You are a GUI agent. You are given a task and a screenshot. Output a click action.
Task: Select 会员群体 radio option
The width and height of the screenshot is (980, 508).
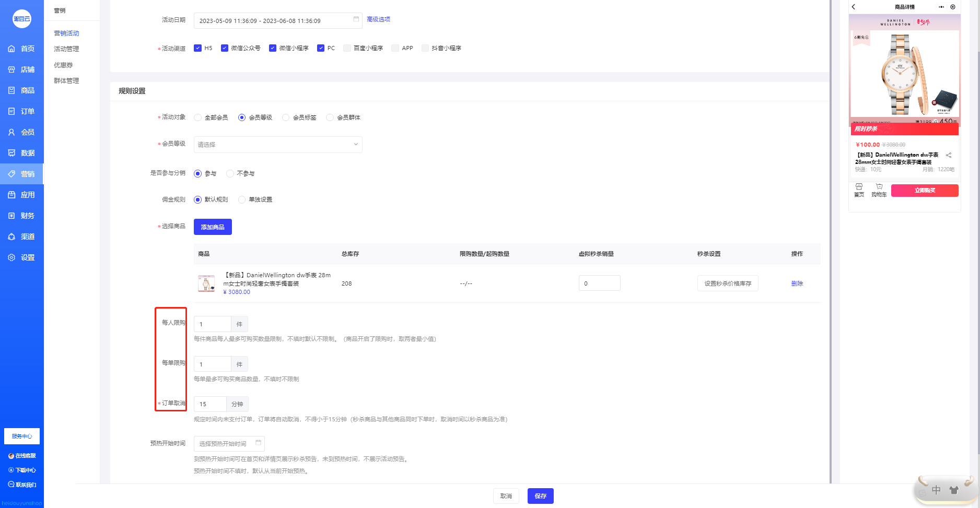click(x=330, y=117)
